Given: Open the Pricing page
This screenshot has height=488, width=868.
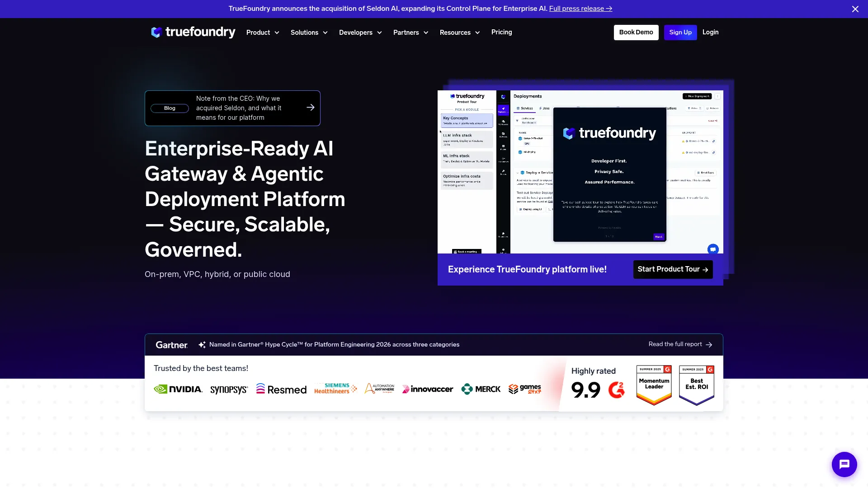Looking at the screenshot, I should (x=501, y=32).
